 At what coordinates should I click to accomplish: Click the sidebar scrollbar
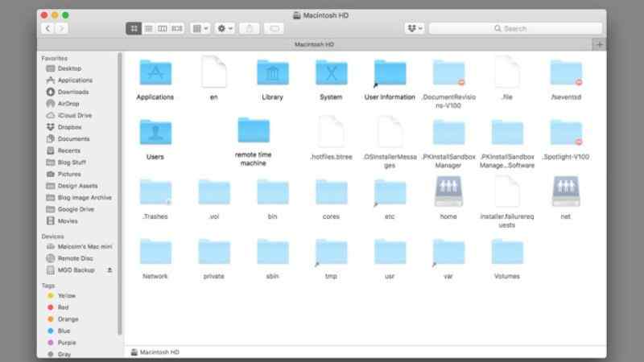click(120, 194)
